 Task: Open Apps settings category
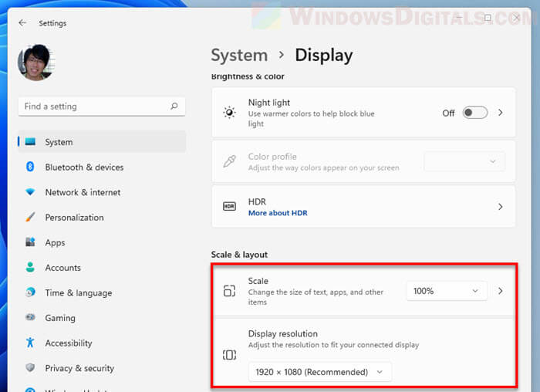(x=55, y=243)
